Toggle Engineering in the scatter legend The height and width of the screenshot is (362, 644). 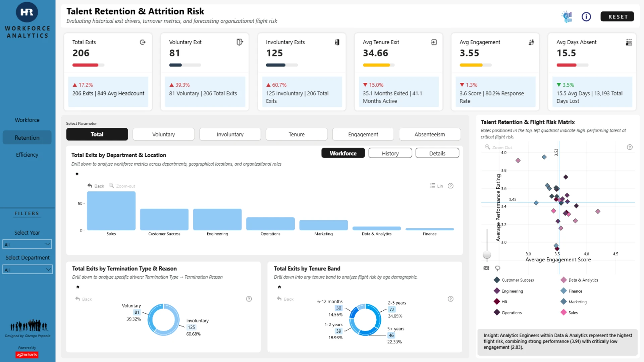click(508, 291)
